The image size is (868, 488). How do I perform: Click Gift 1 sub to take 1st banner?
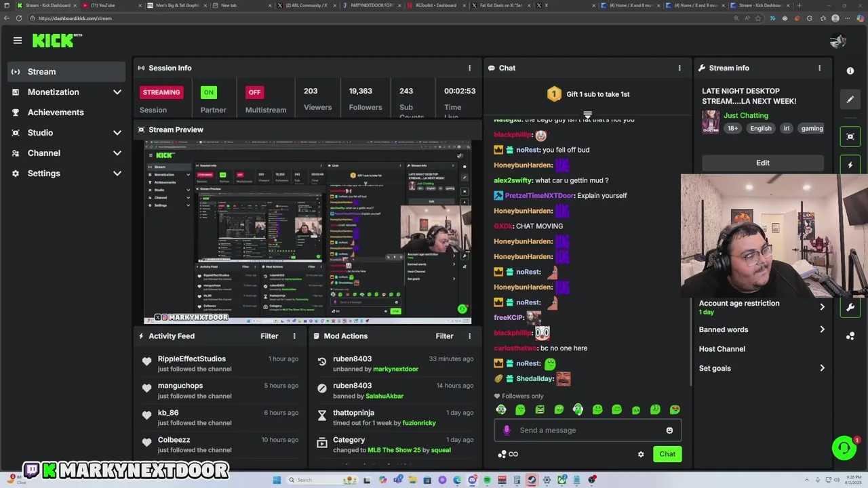tap(589, 94)
